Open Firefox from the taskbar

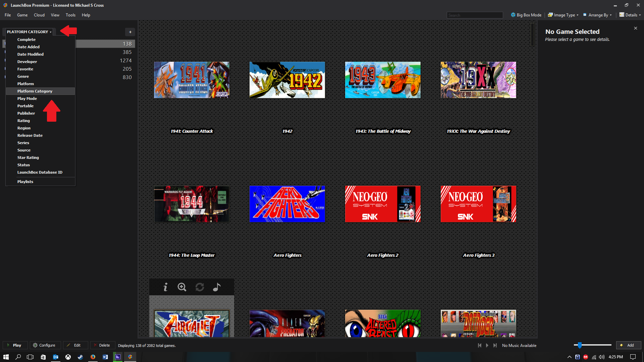(93, 357)
